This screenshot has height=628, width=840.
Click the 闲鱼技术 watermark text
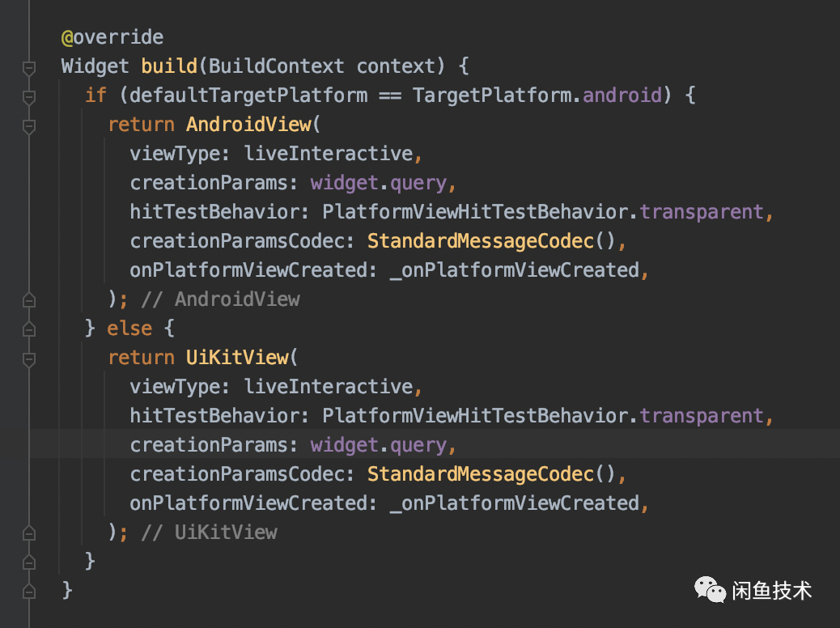pyautogui.click(x=774, y=591)
